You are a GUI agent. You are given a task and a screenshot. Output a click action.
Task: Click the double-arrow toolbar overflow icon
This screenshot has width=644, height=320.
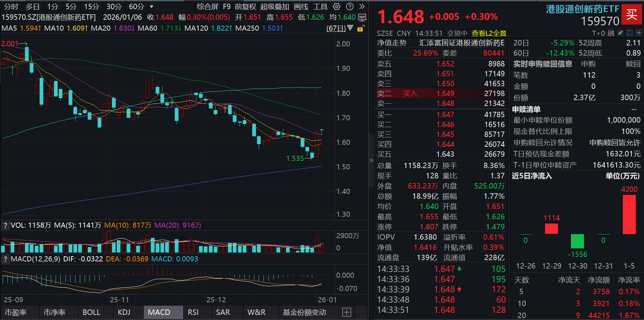click(x=362, y=6)
